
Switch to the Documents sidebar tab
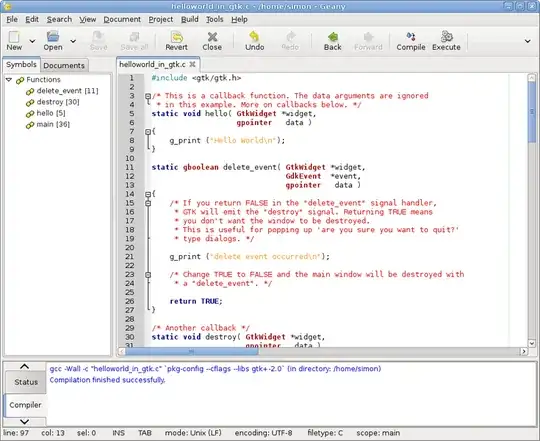tap(64, 65)
